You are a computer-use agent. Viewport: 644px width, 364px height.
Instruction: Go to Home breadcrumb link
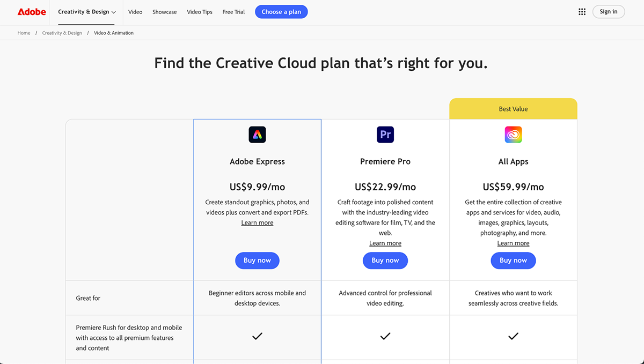(x=24, y=33)
